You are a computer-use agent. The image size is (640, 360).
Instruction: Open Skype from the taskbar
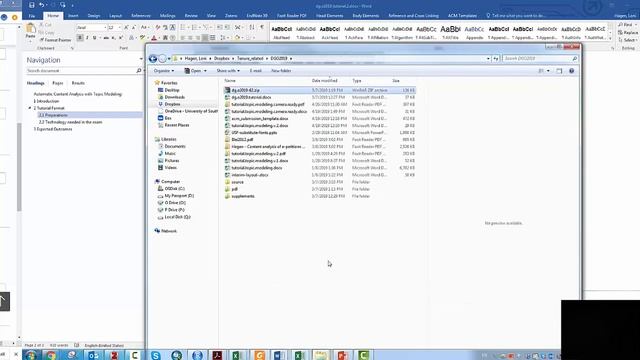tap(156, 355)
